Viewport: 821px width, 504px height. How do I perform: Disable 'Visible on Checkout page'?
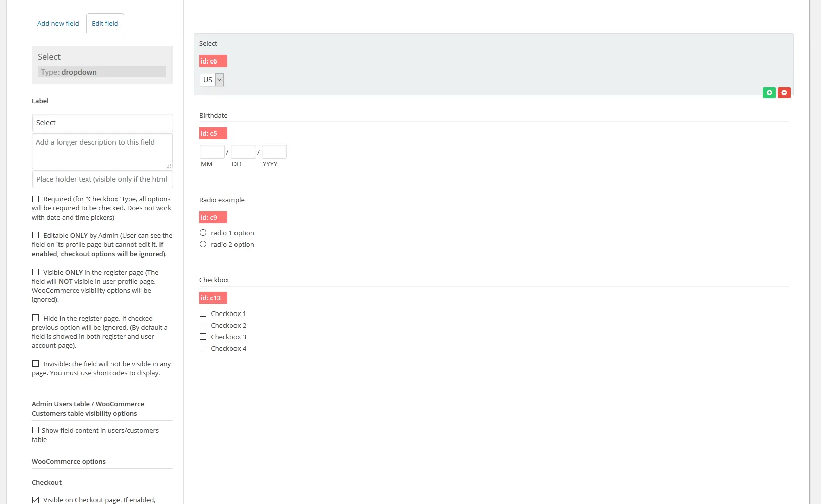point(35,499)
